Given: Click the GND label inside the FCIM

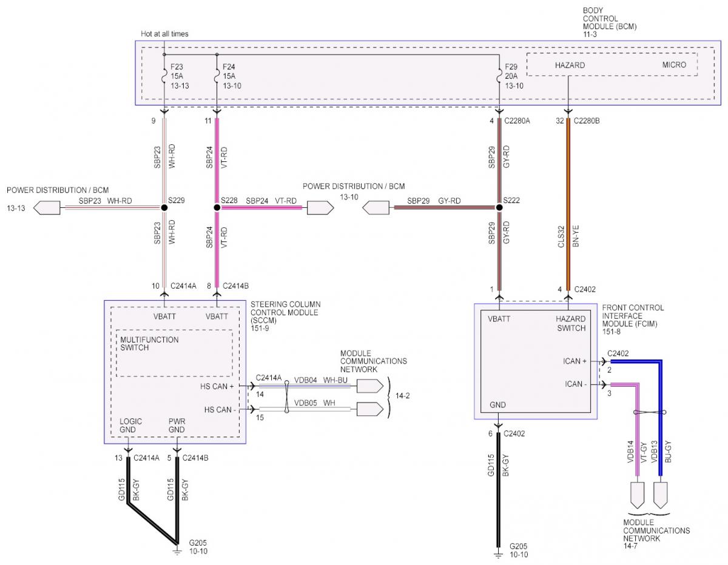Looking at the screenshot, I should tap(497, 405).
